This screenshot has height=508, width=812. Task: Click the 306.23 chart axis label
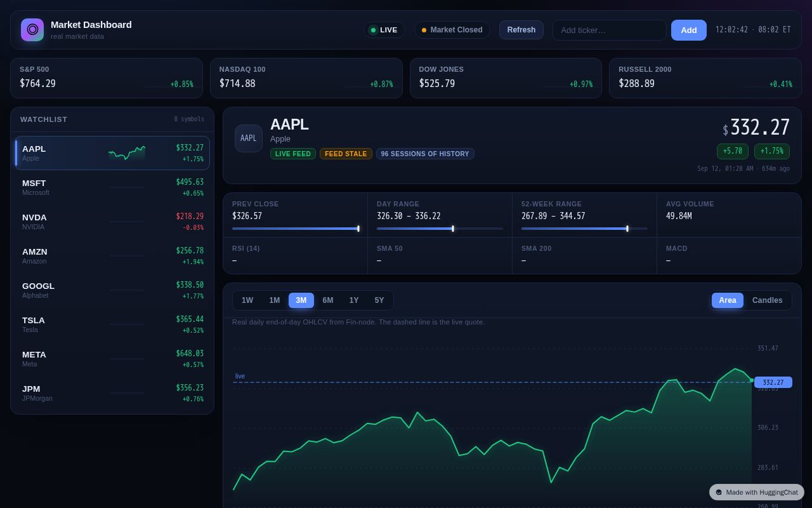(x=768, y=428)
